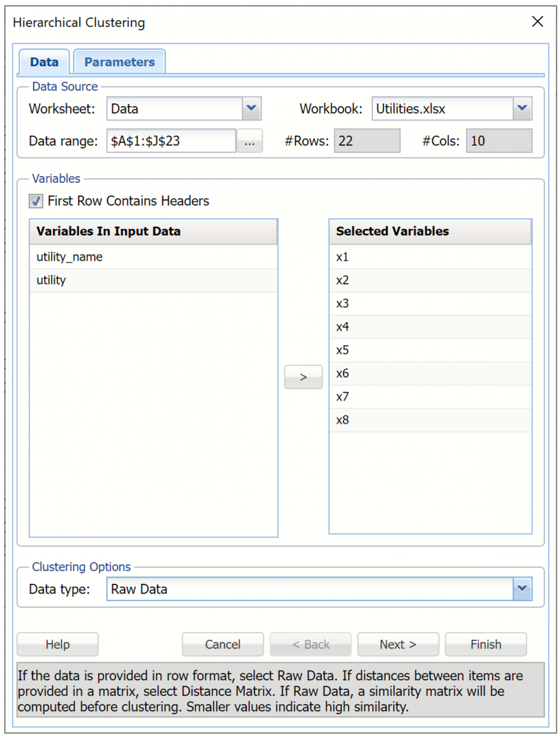
Task: Click the Variables In Input Data header
Action: 153,232
